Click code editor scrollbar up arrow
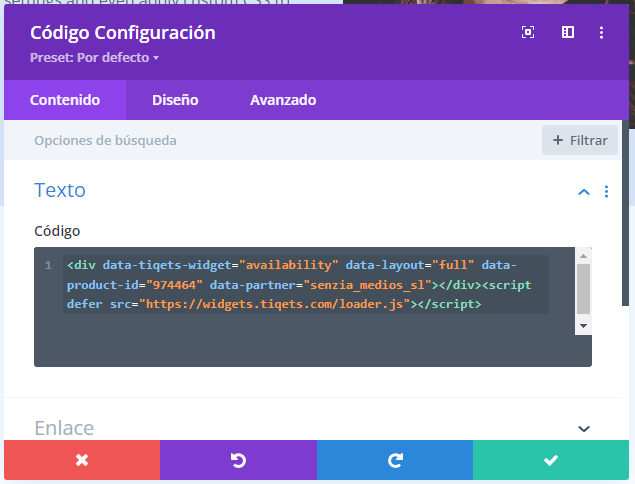The image size is (635, 484). point(583,256)
